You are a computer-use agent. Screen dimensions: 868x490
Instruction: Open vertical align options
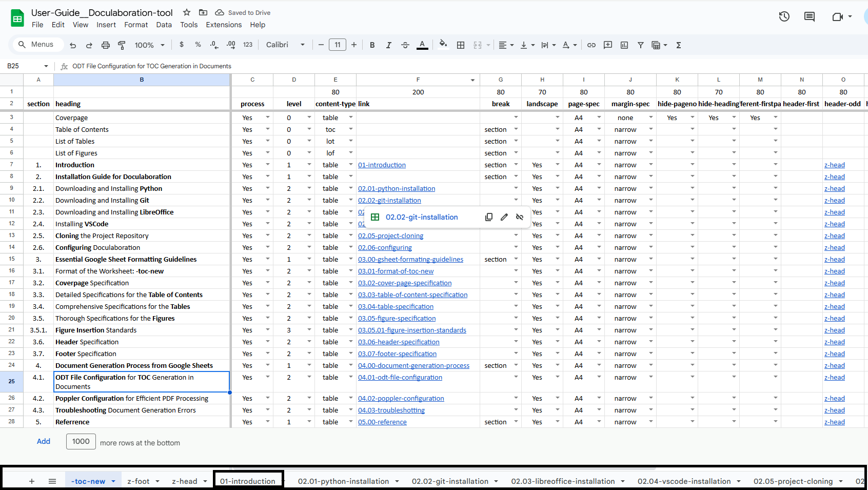tap(527, 45)
